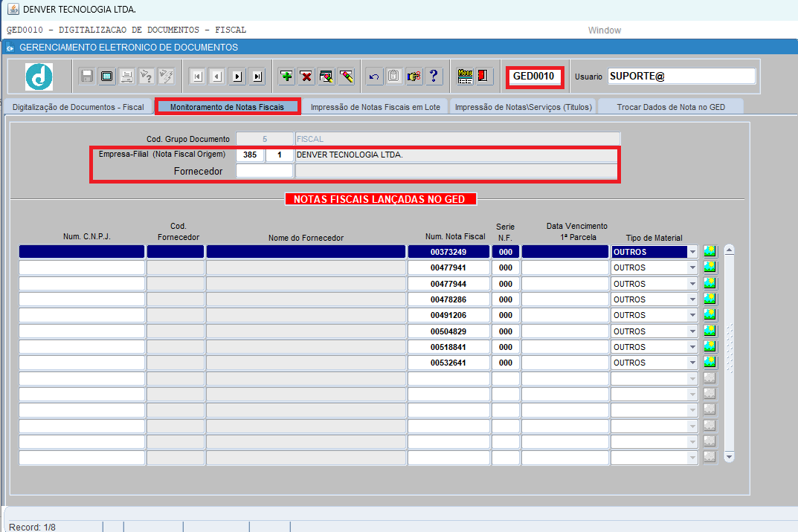
Task: Delete record with the red X icon
Action: [306, 77]
